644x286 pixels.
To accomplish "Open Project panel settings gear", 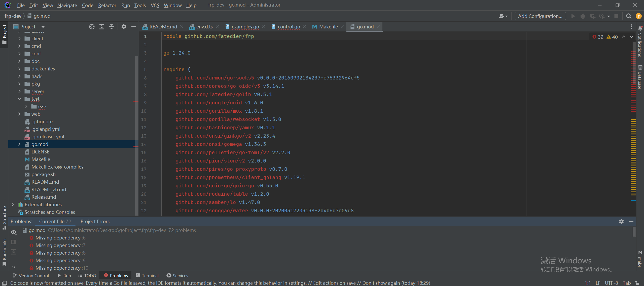I will pos(124,27).
